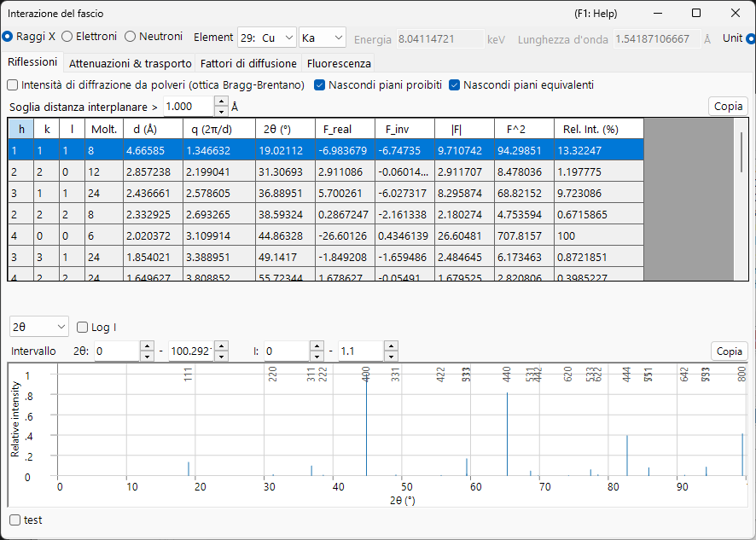Click the intensity minimum field showing 0

(287, 351)
